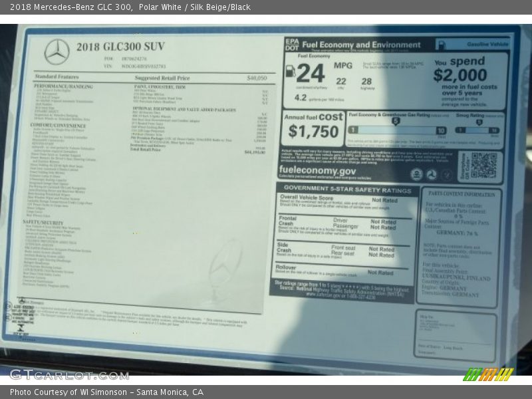Click the "Fuel Economy and Environment" header

[361, 45]
